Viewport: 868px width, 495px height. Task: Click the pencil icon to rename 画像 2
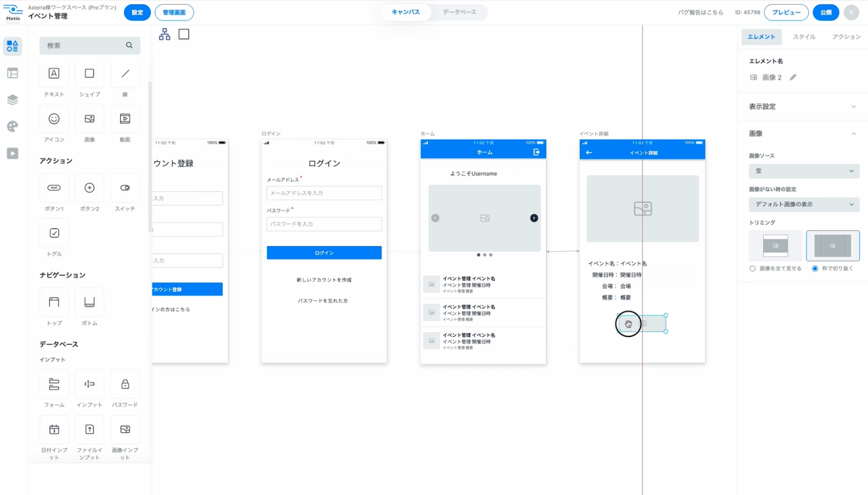pos(793,77)
